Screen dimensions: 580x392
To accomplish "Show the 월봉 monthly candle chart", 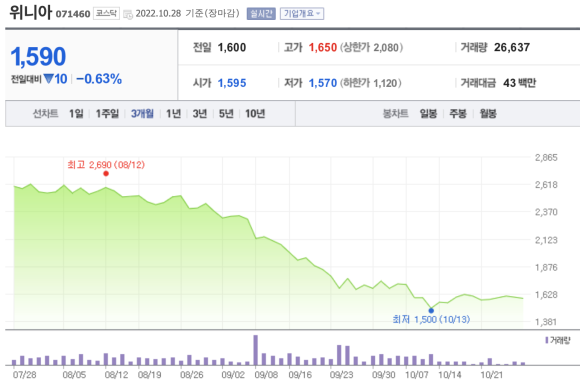I will (488, 114).
